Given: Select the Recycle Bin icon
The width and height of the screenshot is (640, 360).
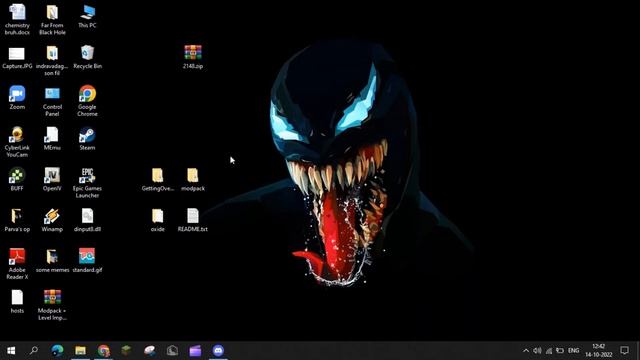Looking at the screenshot, I should [x=87, y=53].
